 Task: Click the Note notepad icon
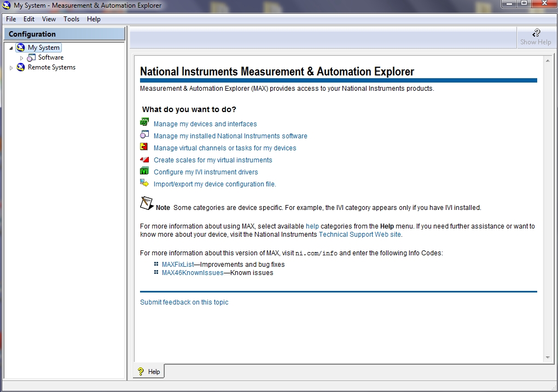tap(147, 203)
